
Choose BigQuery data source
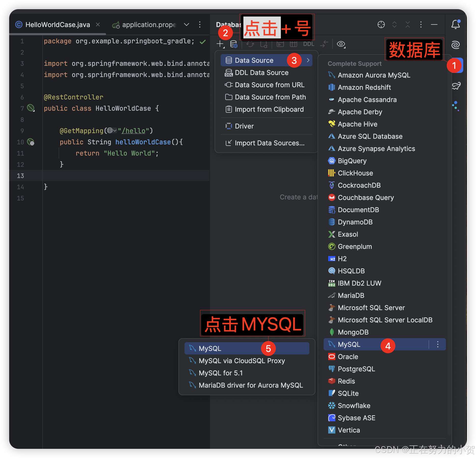coord(385,161)
